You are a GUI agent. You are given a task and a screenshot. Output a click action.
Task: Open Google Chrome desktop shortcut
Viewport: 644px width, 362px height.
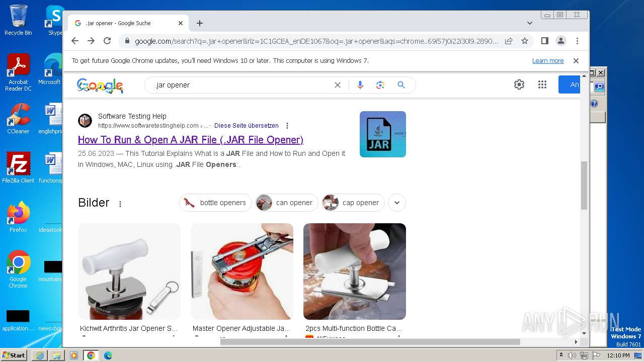[18, 269]
